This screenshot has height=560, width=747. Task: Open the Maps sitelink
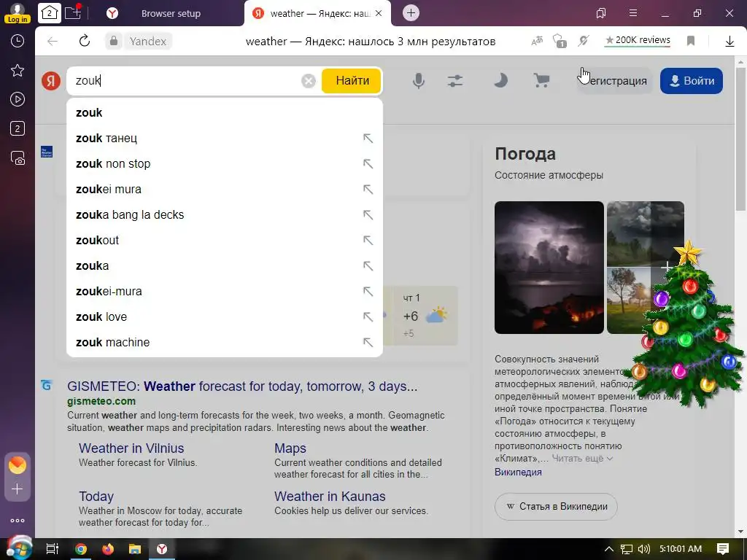290,448
